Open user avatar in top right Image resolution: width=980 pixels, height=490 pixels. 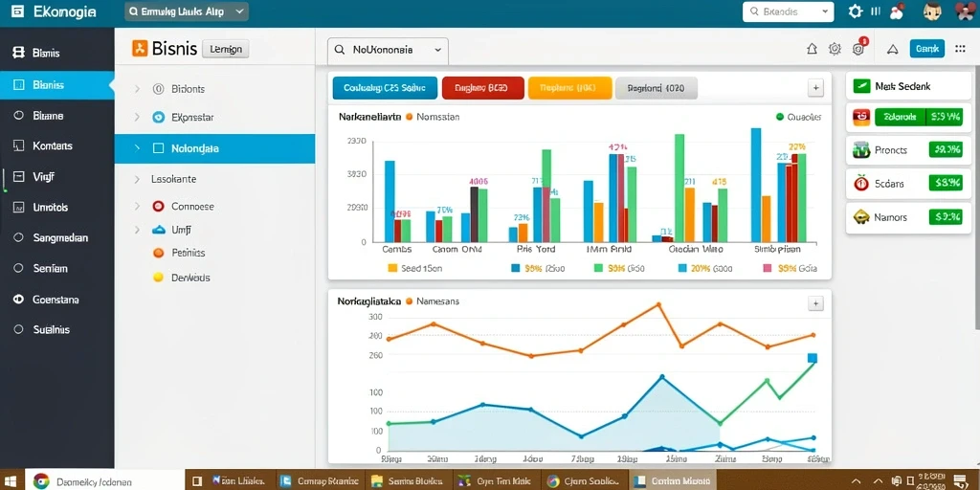931,11
